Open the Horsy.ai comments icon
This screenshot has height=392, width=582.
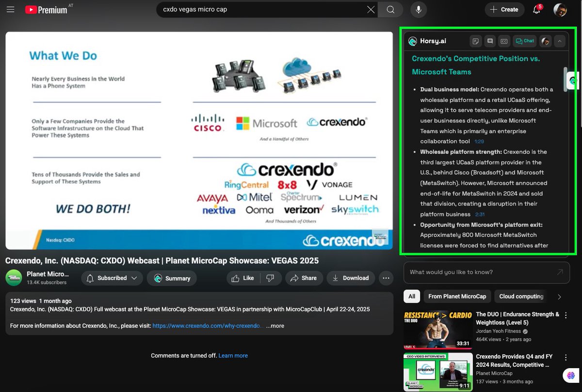click(x=490, y=41)
